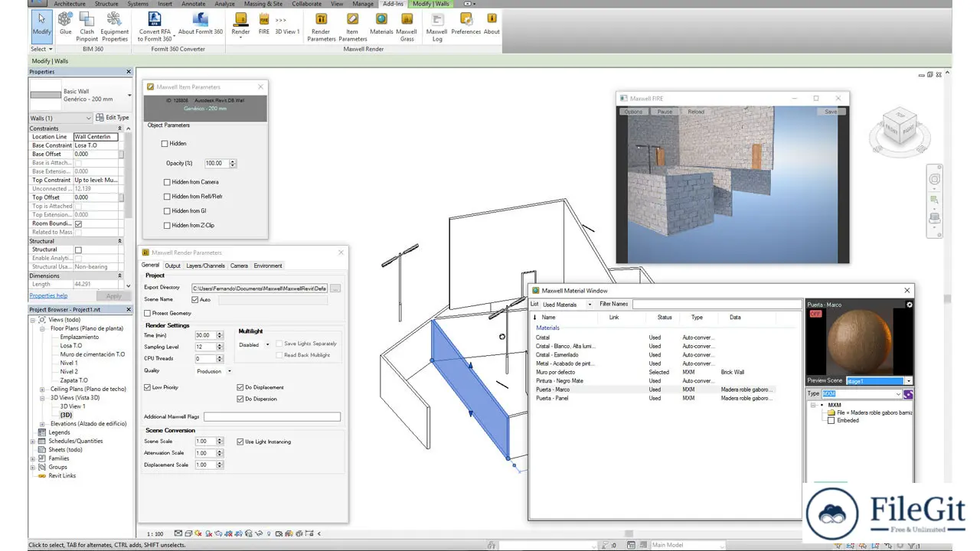Enable Hidden from GI
This screenshot has width=980, height=551.
point(167,210)
